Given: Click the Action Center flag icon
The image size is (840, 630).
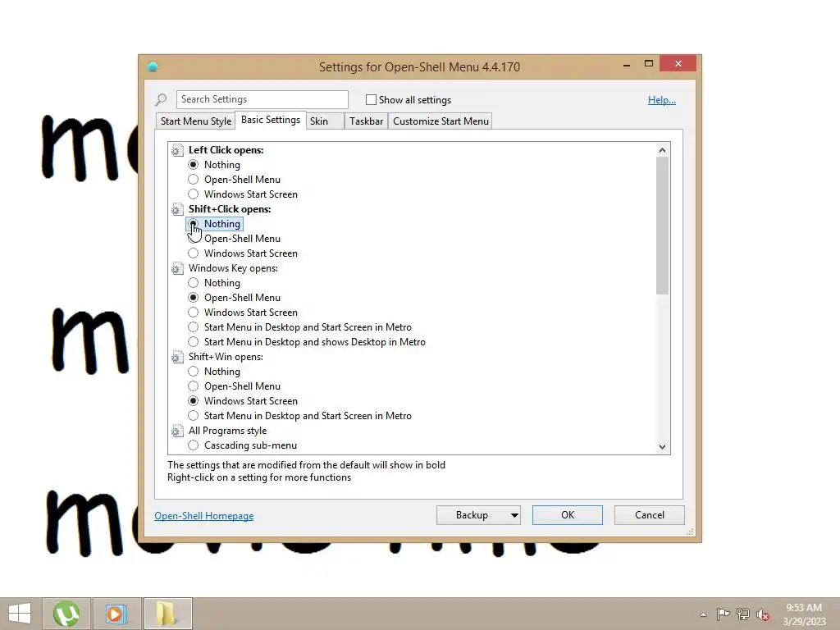Looking at the screenshot, I should [723, 614].
